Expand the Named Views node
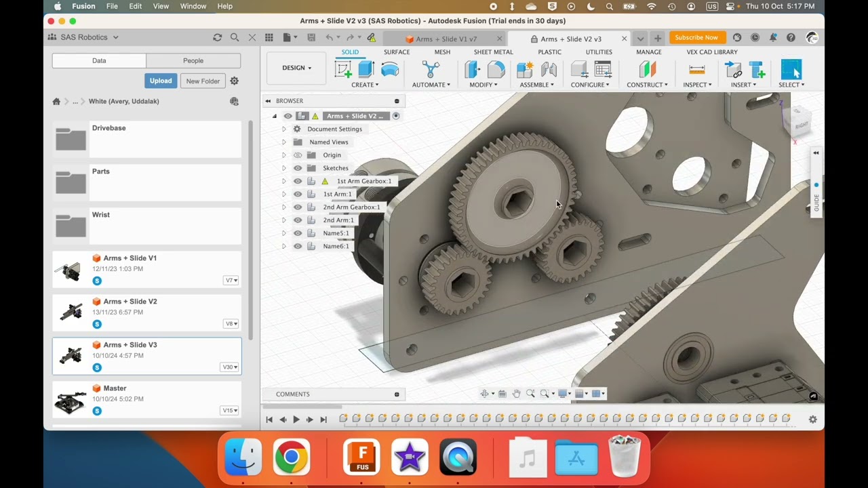The height and width of the screenshot is (488, 868). click(283, 142)
